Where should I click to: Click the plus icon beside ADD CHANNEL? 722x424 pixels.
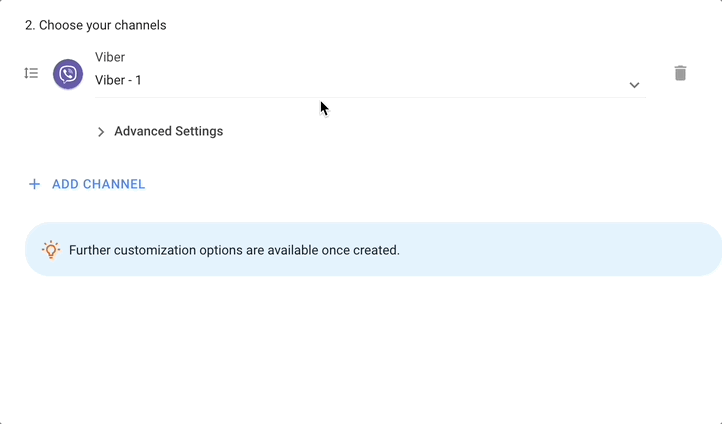34,184
